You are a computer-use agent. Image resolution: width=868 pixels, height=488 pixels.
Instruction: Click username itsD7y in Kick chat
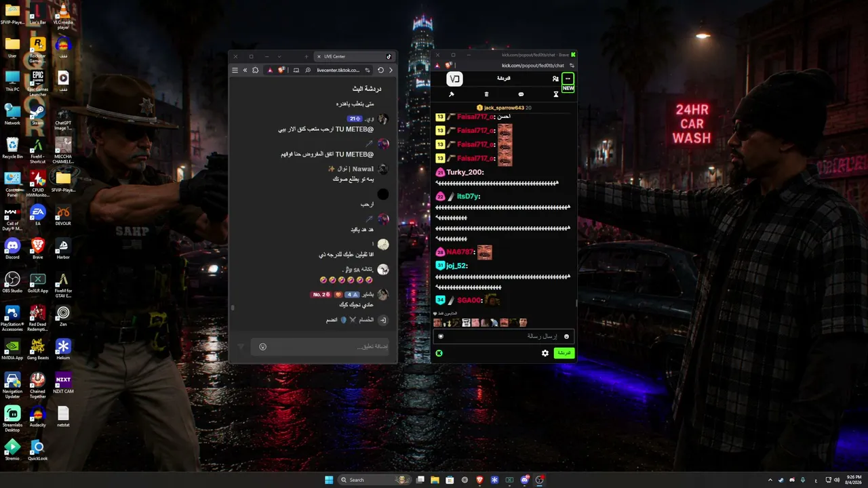(x=468, y=197)
